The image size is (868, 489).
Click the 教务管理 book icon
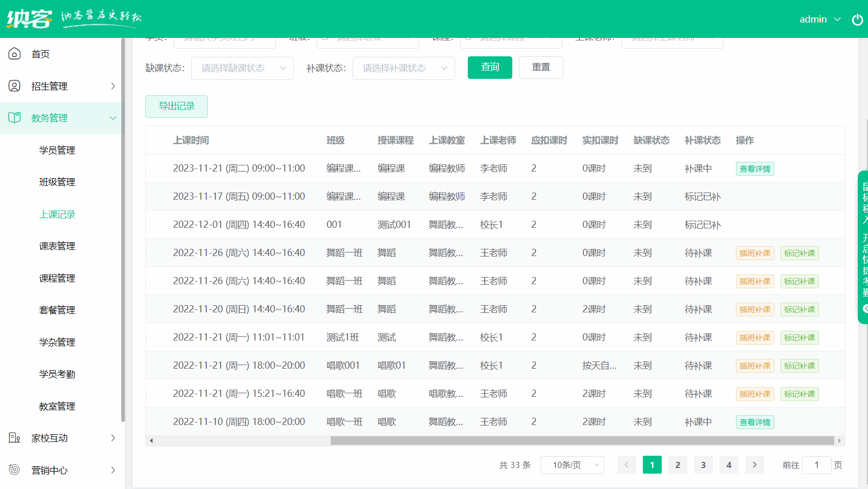pyautogui.click(x=14, y=118)
